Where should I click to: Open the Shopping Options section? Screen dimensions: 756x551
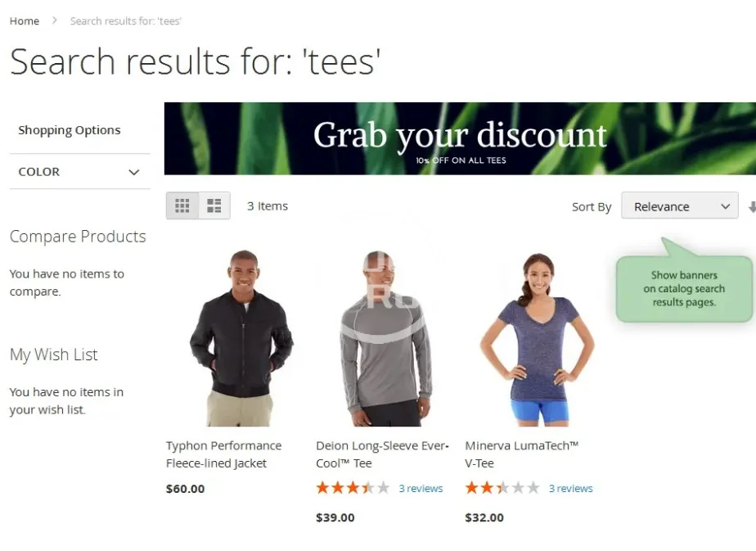pyautogui.click(x=70, y=130)
